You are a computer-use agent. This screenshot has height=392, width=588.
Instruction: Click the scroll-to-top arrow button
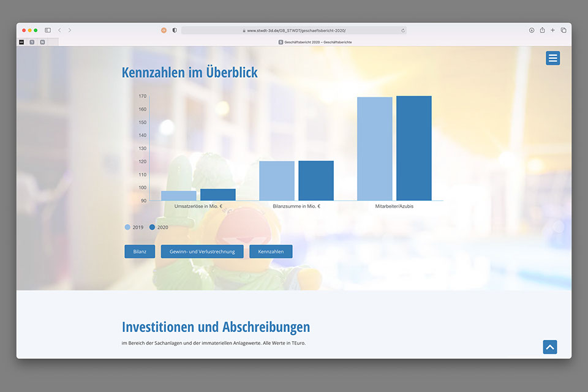(549, 347)
